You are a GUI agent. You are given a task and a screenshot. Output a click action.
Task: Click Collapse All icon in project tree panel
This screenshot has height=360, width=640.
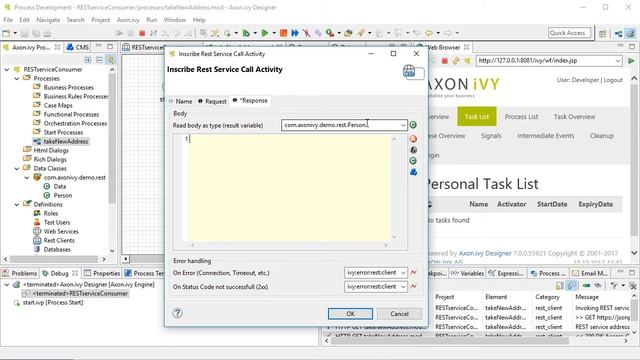pyautogui.click(x=99, y=60)
